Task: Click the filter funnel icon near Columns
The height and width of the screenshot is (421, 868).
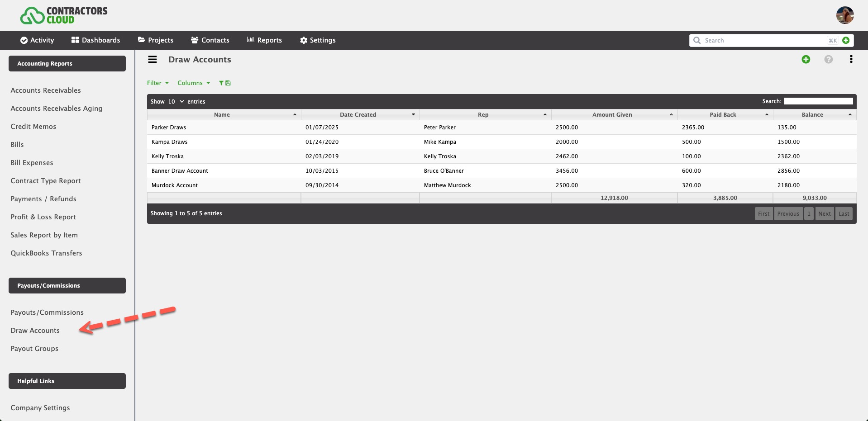Action: click(x=221, y=83)
